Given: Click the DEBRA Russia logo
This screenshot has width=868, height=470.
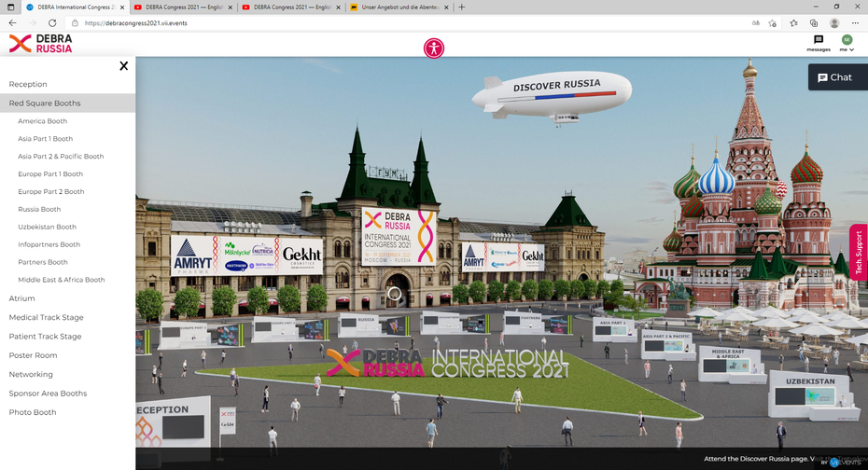Looking at the screenshot, I should tap(41, 44).
